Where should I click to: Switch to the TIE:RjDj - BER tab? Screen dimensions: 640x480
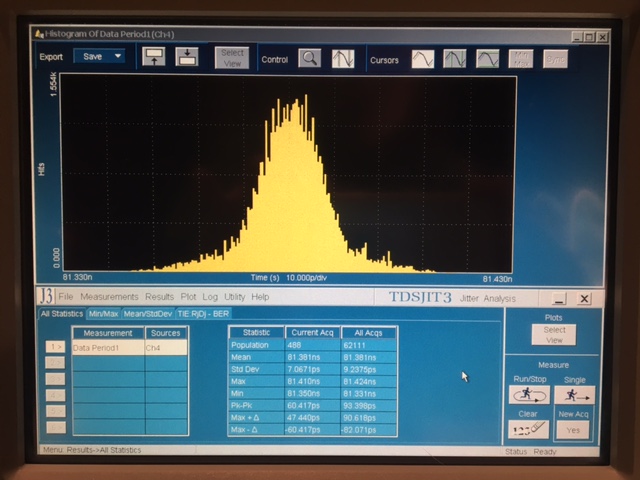[203, 313]
